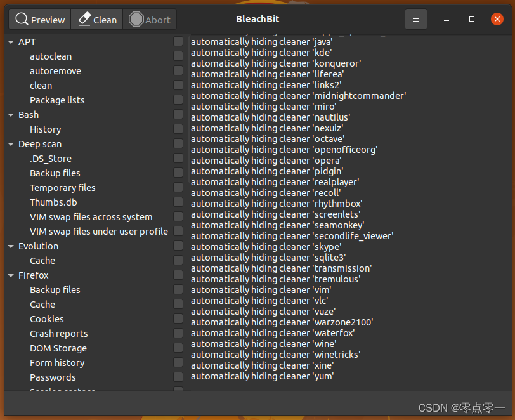Select Passwords under Firefox
The image size is (515, 420).
pyautogui.click(x=53, y=377)
